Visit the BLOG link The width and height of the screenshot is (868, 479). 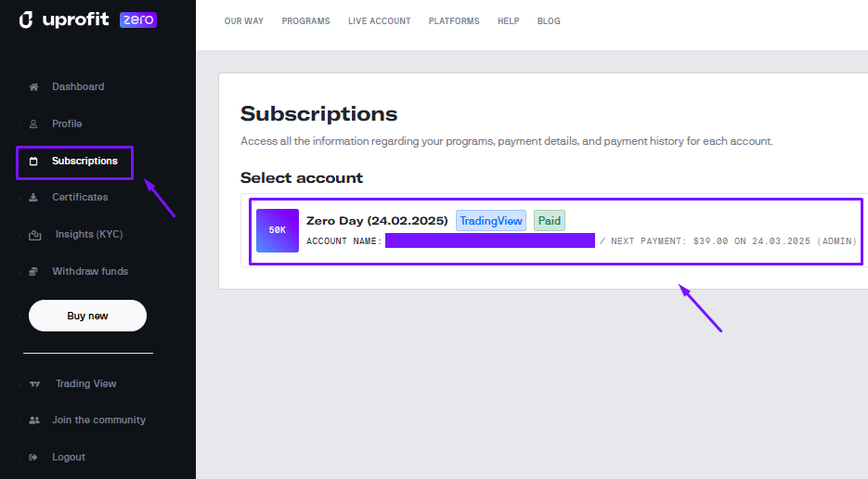click(x=549, y=21)
